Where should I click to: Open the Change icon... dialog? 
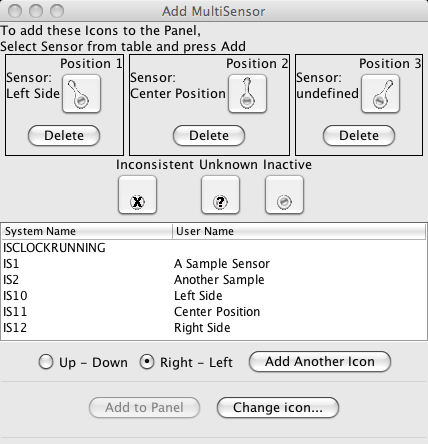[278, 407]
